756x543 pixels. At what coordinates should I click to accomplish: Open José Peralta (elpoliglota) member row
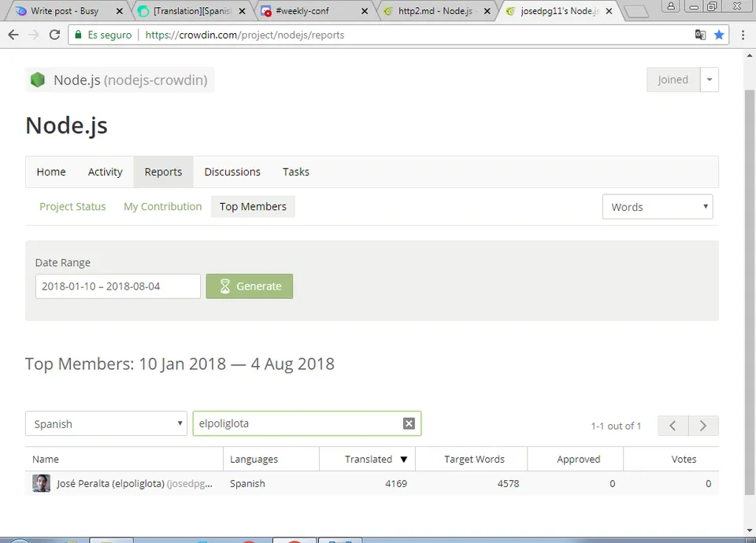tap(372, 483)
